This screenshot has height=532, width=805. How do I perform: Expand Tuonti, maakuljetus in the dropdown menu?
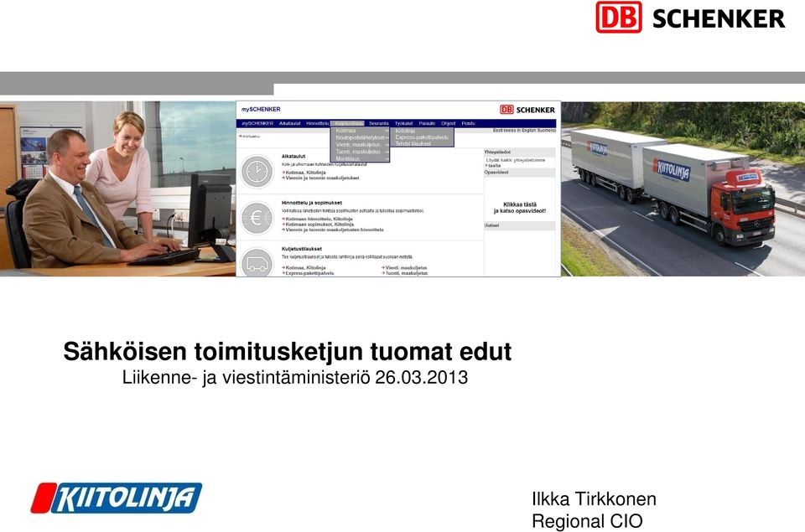[x=360, y=152]
